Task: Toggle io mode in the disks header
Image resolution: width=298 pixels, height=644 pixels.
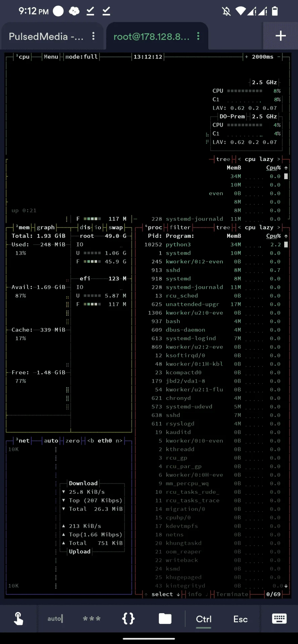Action: point(98,227)
